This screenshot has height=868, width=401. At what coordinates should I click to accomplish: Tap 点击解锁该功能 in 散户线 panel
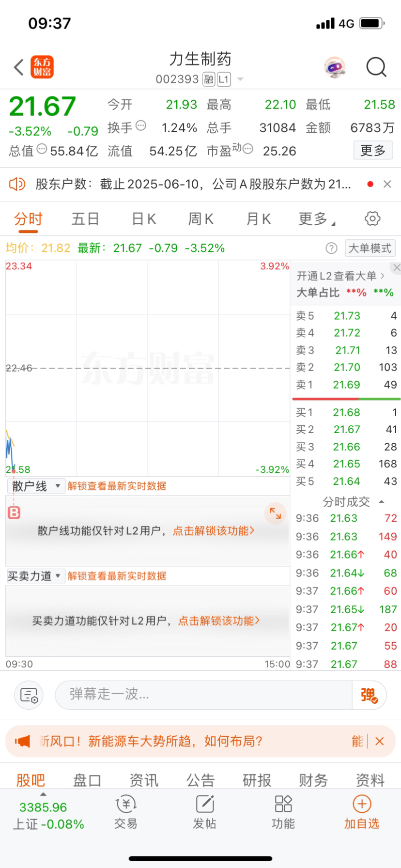(x=213, y=531)
